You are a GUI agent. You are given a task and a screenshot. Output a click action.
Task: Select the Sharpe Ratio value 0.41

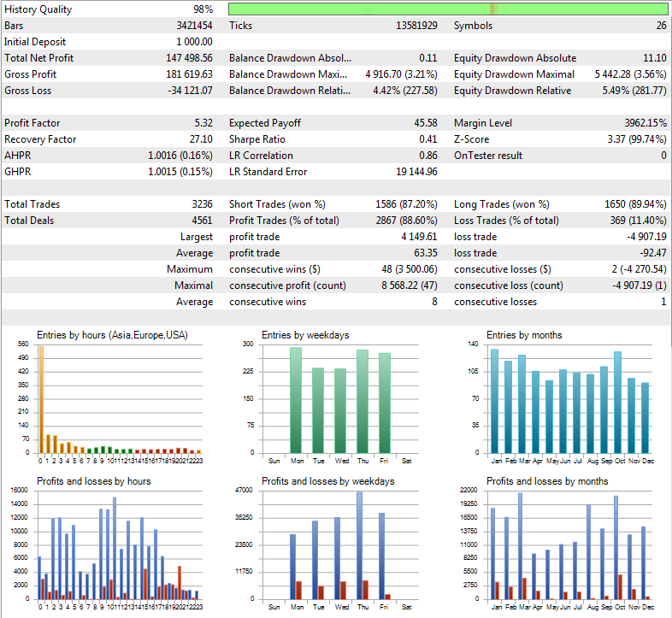[x=427, y=139]
